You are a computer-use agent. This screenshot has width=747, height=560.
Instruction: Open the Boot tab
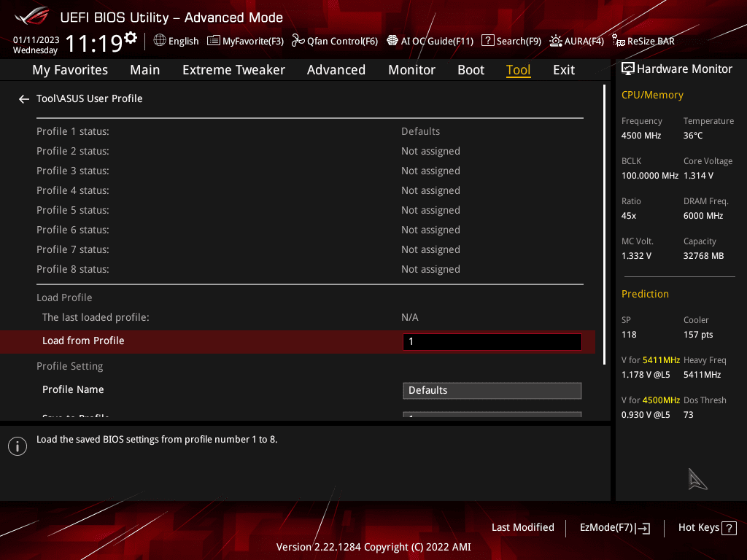[x=471, y=70]
